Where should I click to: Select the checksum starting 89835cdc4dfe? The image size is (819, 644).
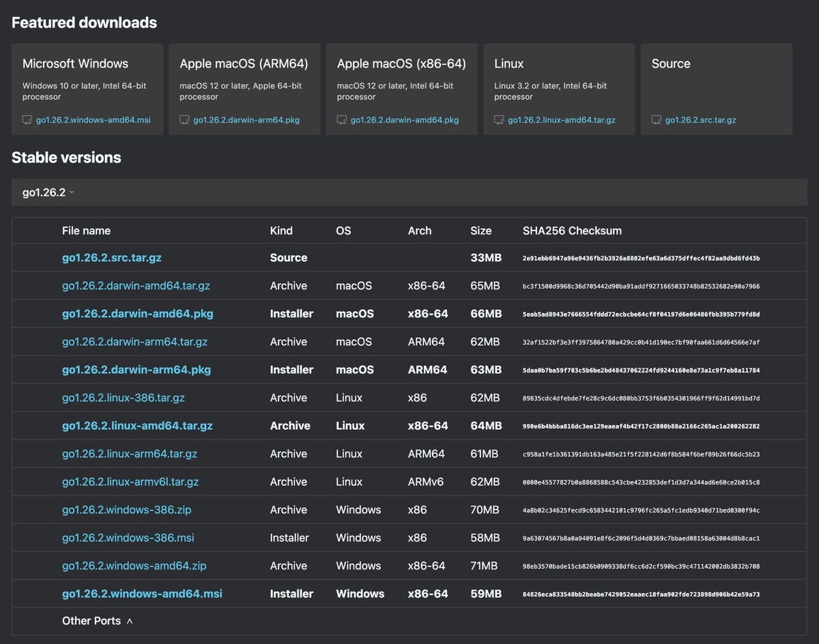click(641, 398)
